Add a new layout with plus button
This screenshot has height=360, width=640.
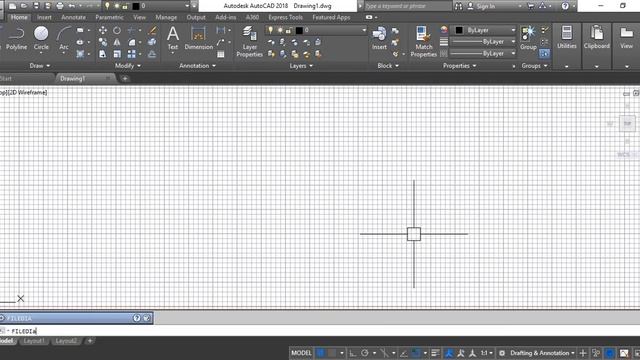click(90, 341)
